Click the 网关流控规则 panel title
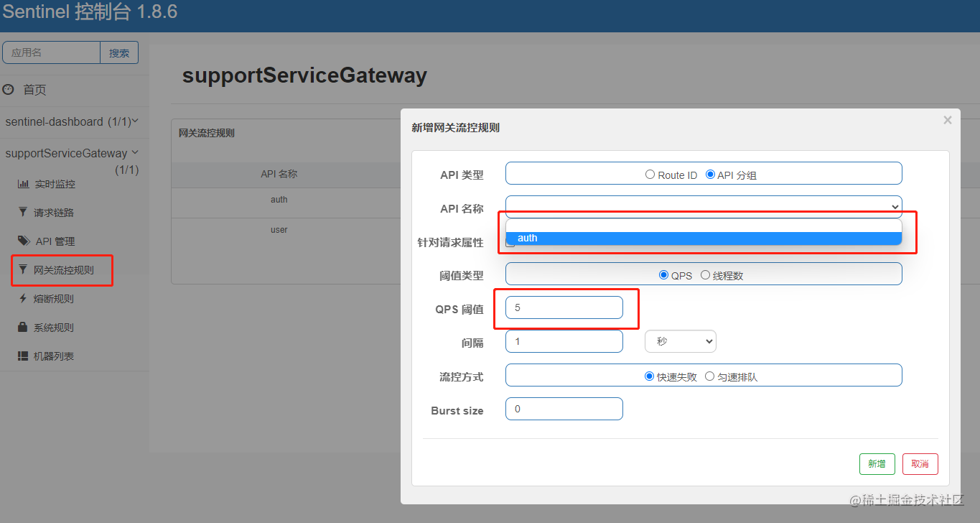Screen dimensions: 980x523 [207, 133]
